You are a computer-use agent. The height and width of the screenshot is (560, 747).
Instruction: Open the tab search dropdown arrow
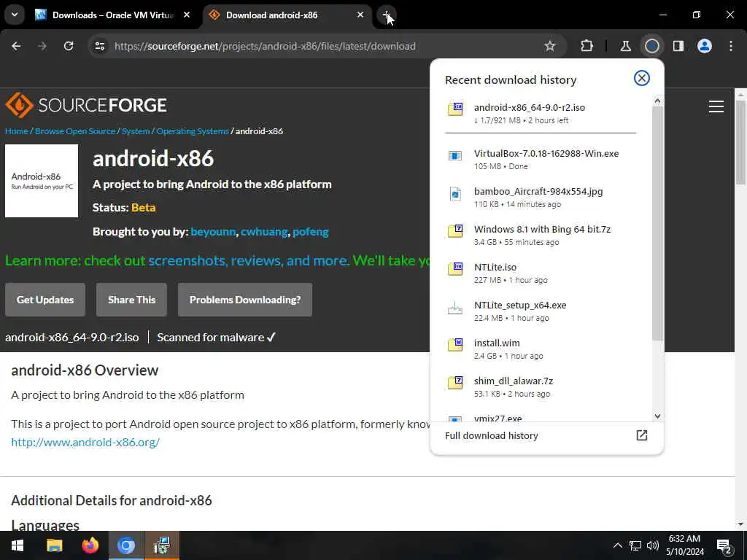pos(15,15)
